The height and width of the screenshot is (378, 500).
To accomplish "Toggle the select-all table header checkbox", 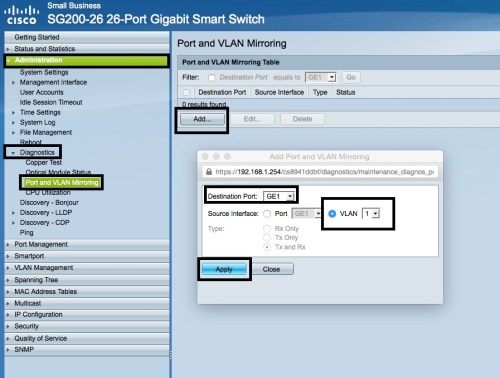I will click(x=186, y=92).
